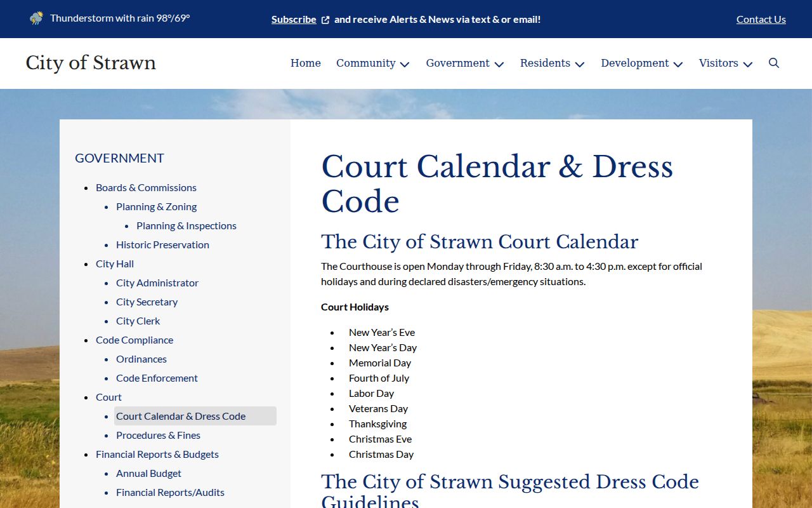Open City Hall sidebar link
This screenshot has width=812, height=508.
[x=115, y=264]
